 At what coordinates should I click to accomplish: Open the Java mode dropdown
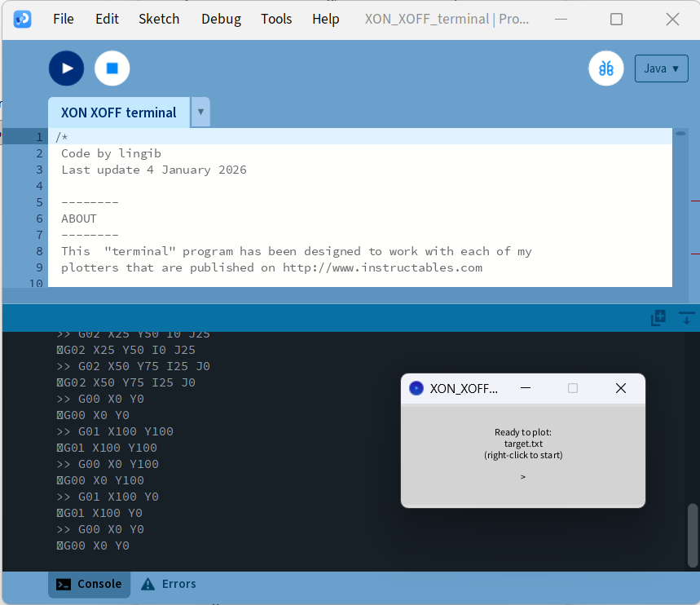coord(661,68)
